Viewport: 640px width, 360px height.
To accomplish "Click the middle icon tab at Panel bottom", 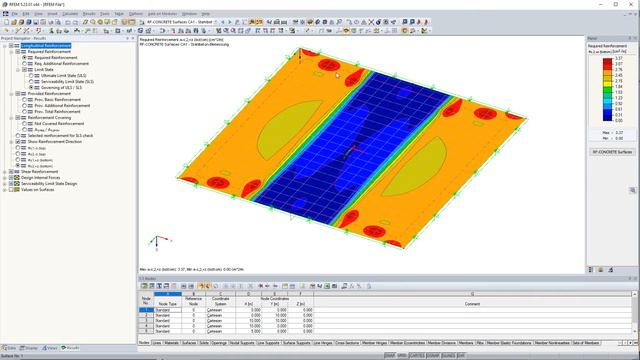I will [601, 270].
